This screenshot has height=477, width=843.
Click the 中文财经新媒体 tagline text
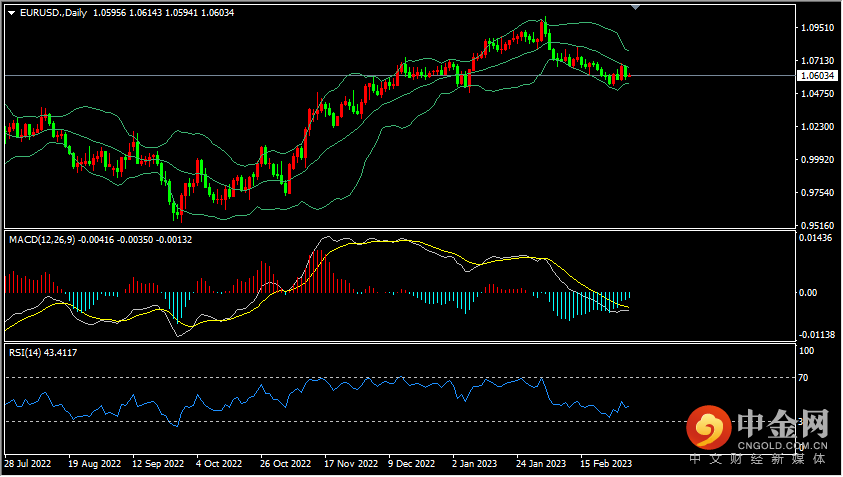[x=758, y=460]
